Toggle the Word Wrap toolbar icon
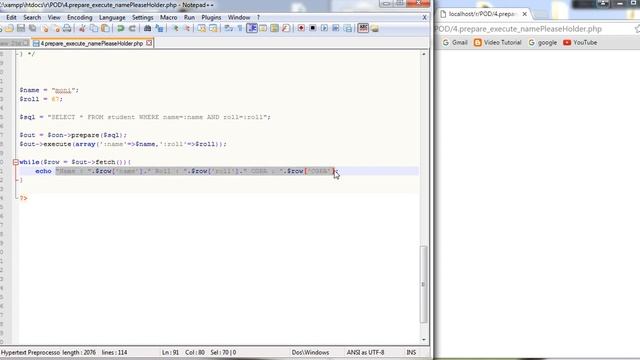The image size is (640, 360). (x=229, y=28)
